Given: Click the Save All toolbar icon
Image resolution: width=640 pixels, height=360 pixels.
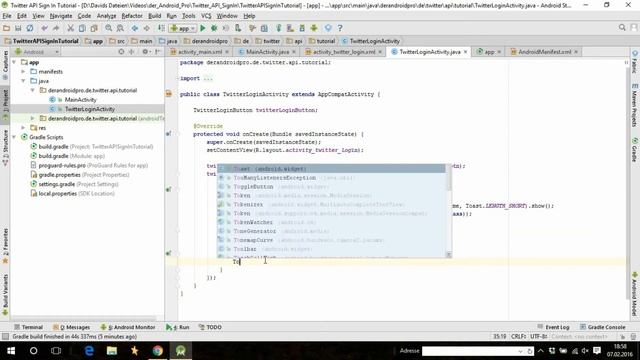Looking at the screenshot, I should (x=18, y=28).
